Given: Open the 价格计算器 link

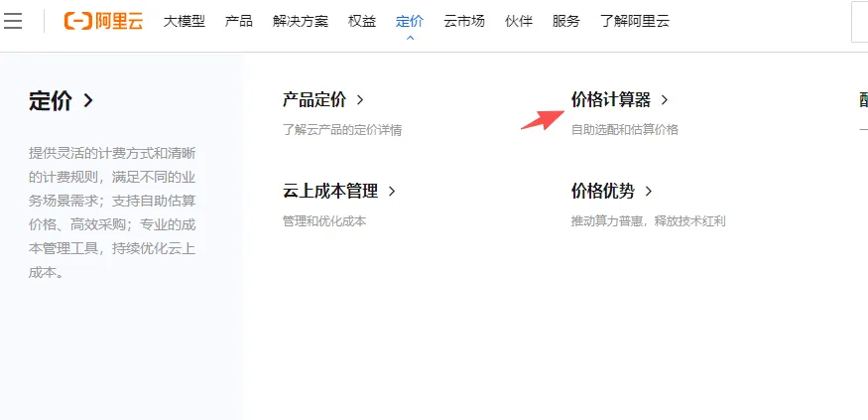Looking at the screenshot, I should [x=611, y=100].
